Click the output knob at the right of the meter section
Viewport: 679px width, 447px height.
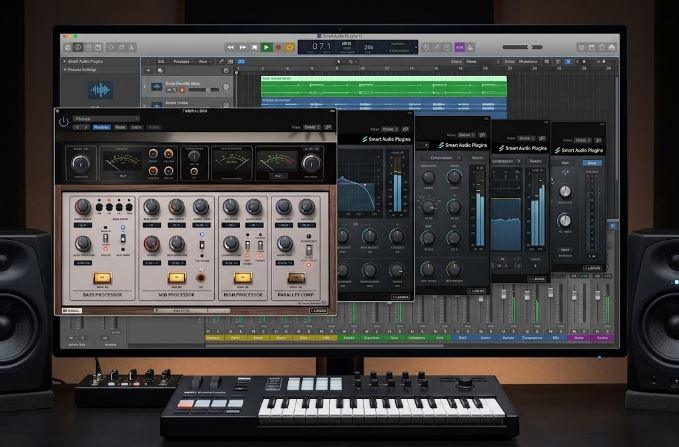click(311, 163)
